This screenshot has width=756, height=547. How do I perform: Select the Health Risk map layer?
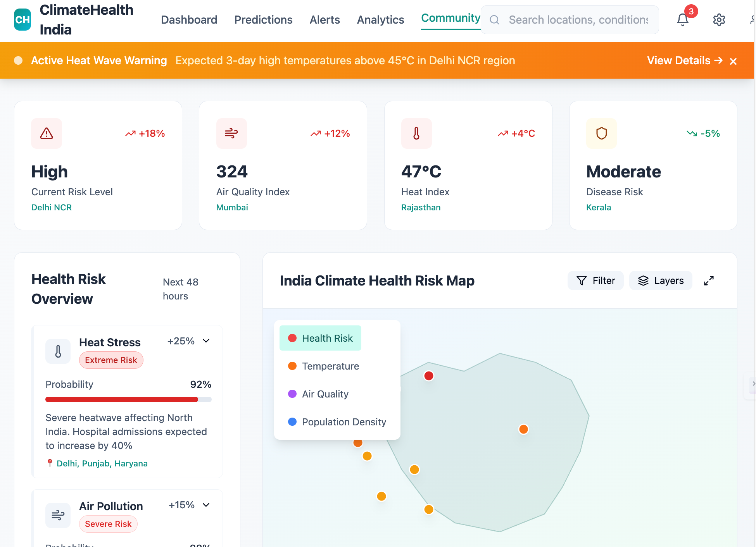point(320,338)
